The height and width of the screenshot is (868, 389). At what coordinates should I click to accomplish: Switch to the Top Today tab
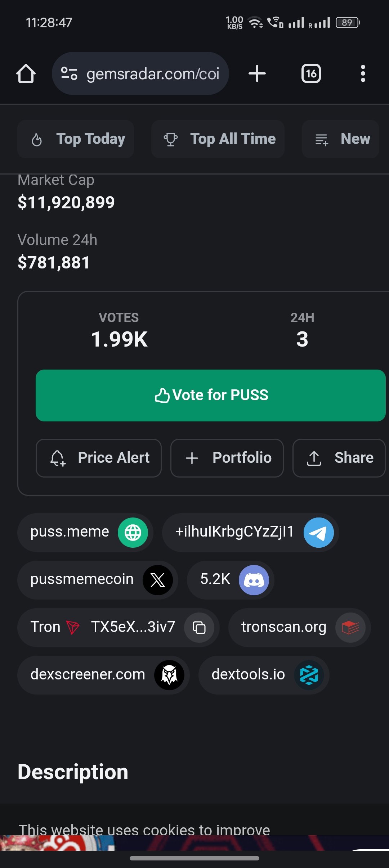tap(76, 139)
